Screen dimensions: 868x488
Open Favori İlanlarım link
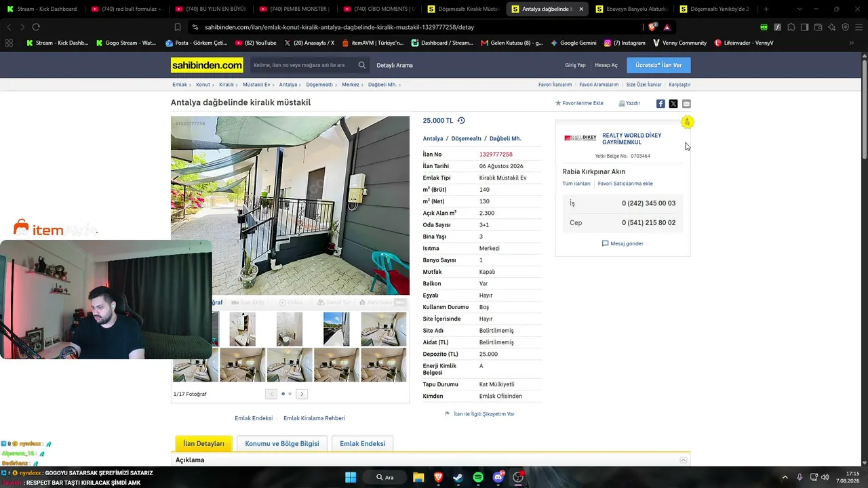coord(555,85)
